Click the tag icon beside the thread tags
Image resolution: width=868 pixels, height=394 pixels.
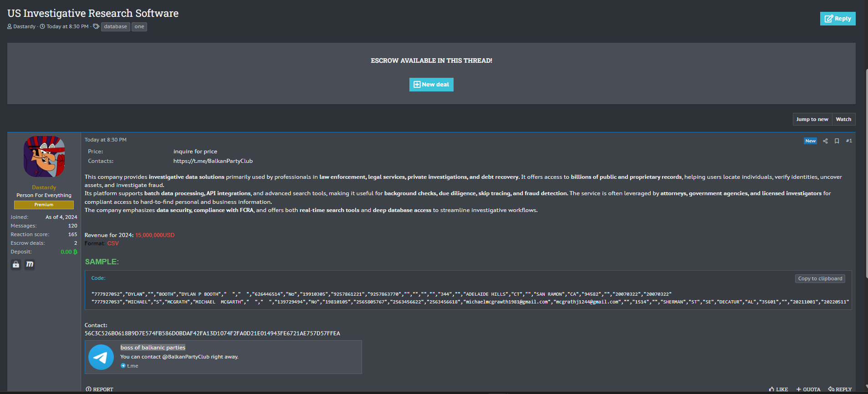click(96, 26)
